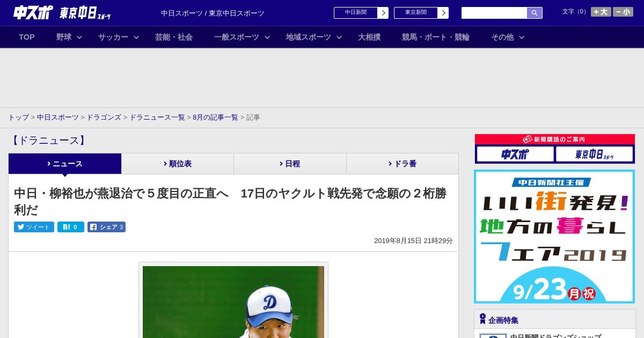Expand the その他 dropdown chevron
The height and width of the screenshot is (338, 644).
[522, 37]
